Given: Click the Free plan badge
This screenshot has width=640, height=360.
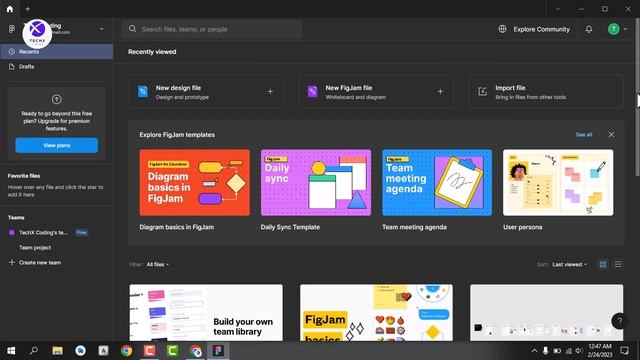Looking at the screenshot, I should (82, 233).
